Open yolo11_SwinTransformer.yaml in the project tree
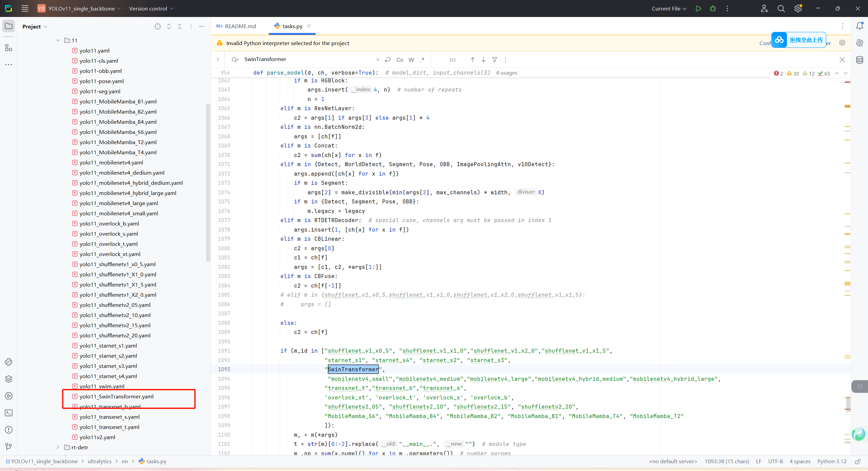The height and width of the screenshot is (471, 868). point(116,396)
